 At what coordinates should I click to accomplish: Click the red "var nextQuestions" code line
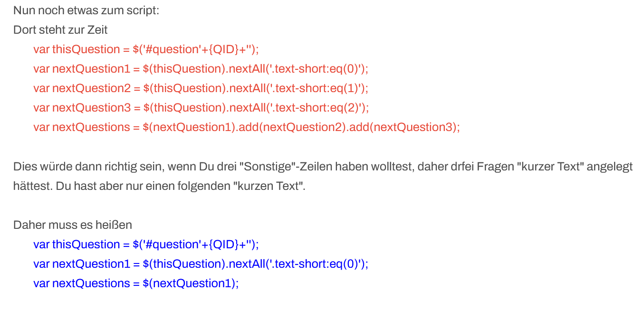(246, 127)
